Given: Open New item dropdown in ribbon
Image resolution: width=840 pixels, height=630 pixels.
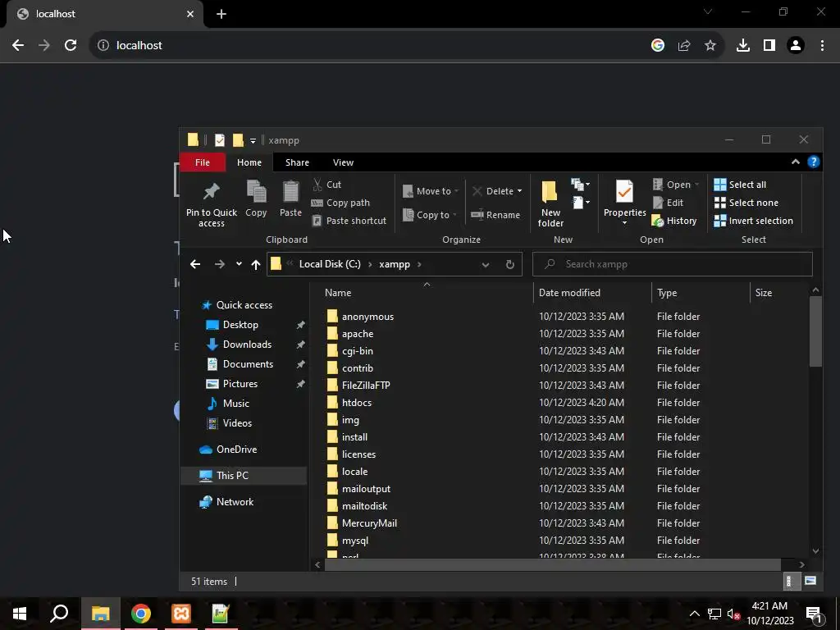Looking at the screenshot, I should point(581,185).
